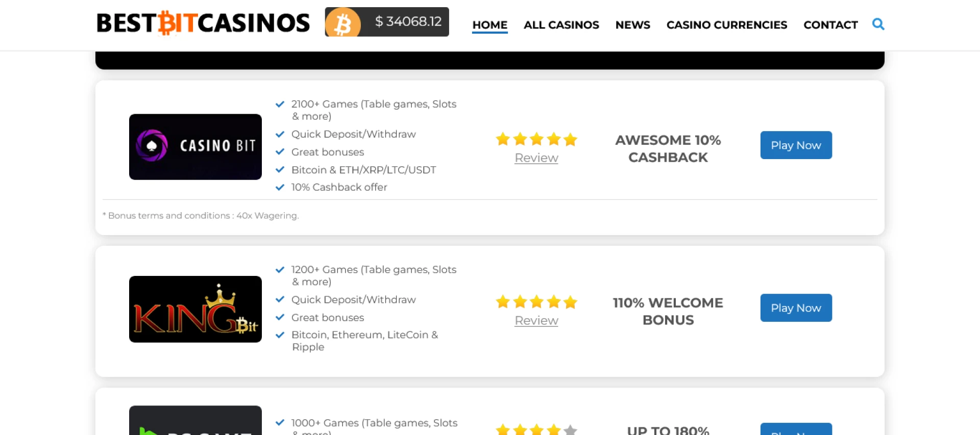
Task: Click the BestBitCasinos site logo
Action: pos(203,23)
